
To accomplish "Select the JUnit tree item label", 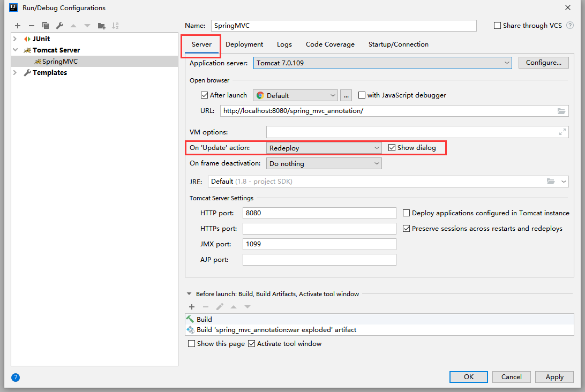I will (x=41, y=39).
